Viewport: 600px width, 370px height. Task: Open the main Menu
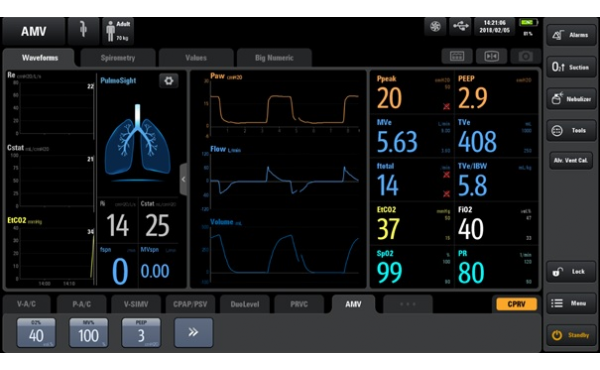tap(571, 303)
